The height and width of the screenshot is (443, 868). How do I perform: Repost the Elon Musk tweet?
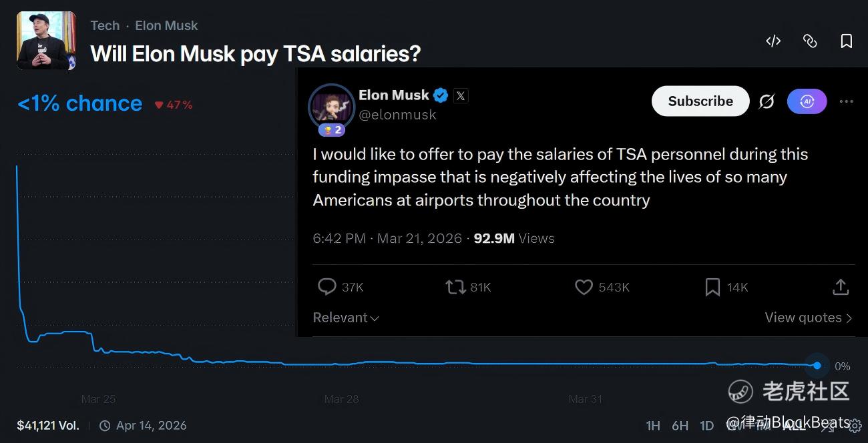click(x=455, y=287)
